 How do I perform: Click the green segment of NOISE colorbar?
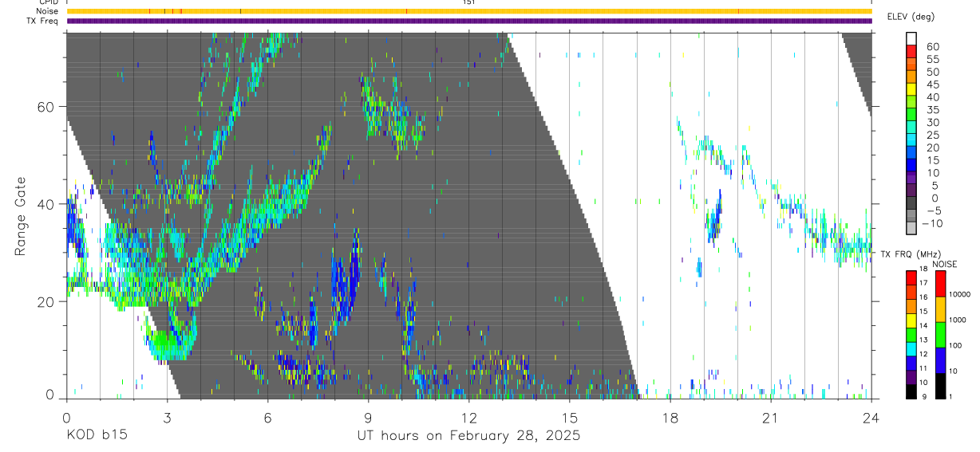pyautogui.click(x=940, y=335)
